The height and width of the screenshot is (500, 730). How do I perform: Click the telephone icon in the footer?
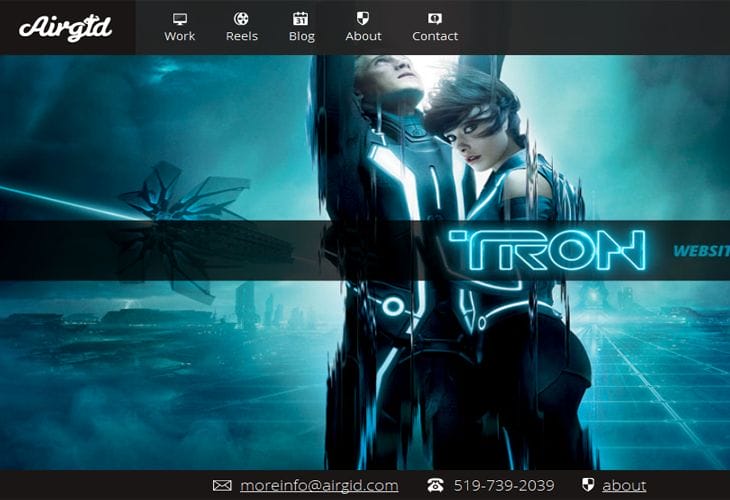point(435,485)
